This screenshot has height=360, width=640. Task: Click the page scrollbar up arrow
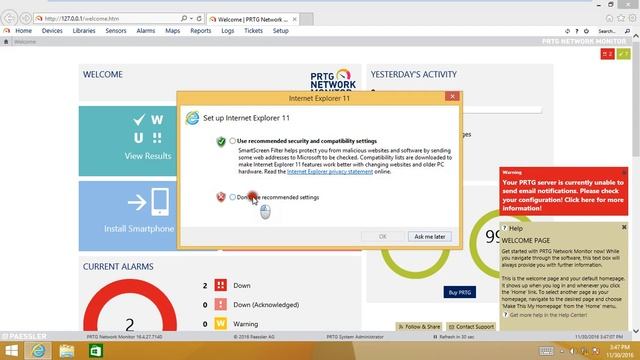pos(636,37)
